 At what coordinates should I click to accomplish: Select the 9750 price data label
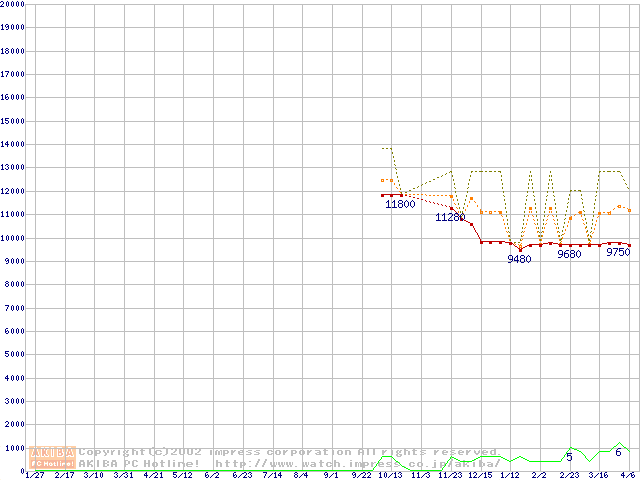click(618, 252)
